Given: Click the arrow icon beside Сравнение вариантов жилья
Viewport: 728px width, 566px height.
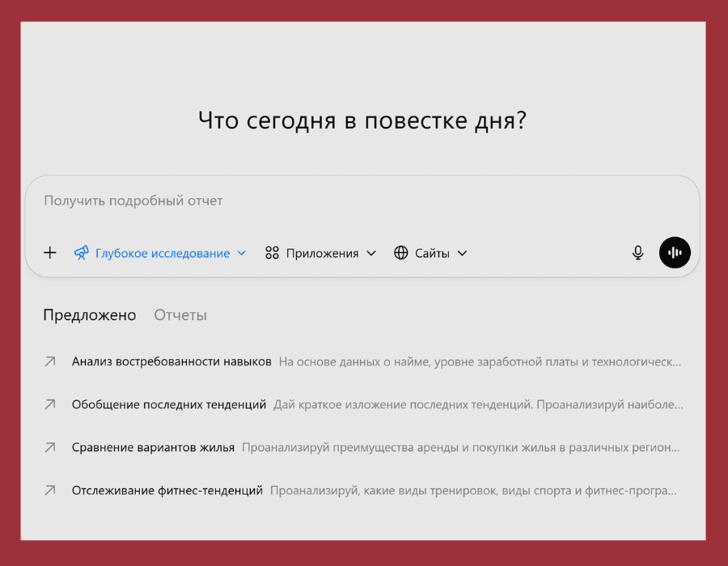Looking at the screenshot, I should [x=50, y=447].
